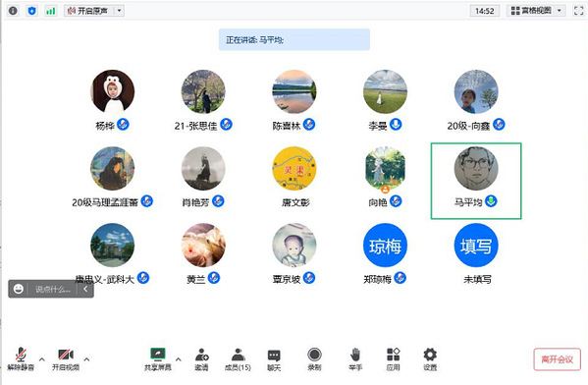Screen dimensions: 588x385
Task: Click the share screen button
Action: [x=157, y=359]
